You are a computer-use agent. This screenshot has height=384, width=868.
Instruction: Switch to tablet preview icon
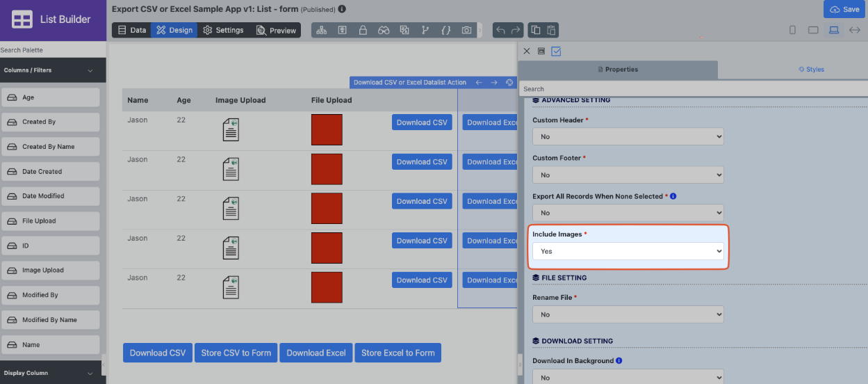(x=813, y=31)
